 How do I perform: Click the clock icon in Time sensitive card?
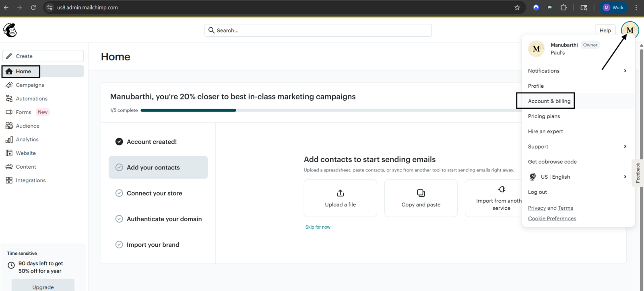[11, 265]
